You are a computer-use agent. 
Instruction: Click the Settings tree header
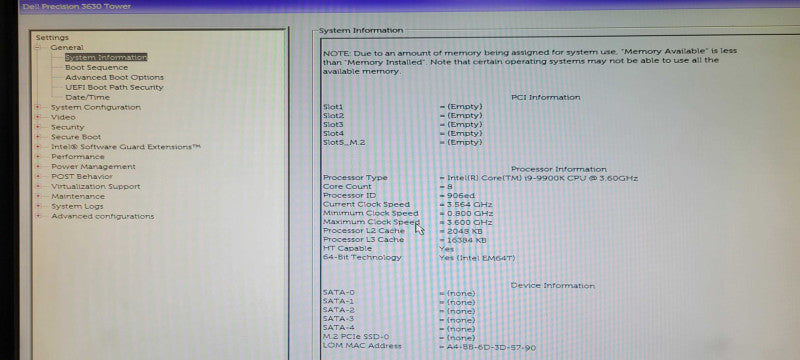[52, 38]
